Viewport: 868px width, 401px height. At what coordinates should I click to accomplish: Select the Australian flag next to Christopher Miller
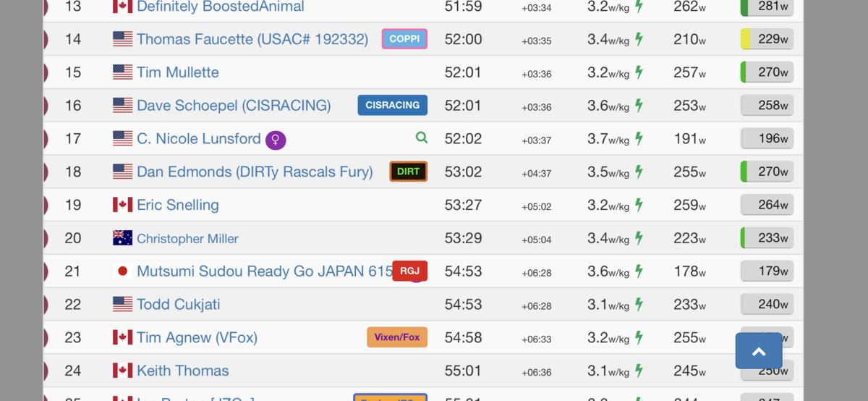(123, 238)
